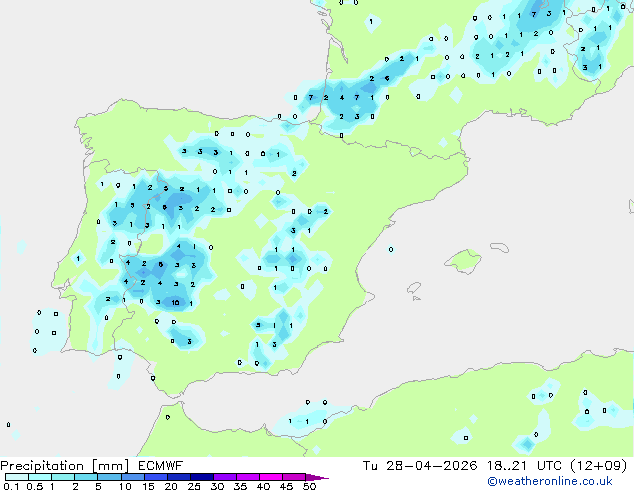Click the '18..21' forecast hours text
This screenshot has height=490, width=634.
click(507, 466)
